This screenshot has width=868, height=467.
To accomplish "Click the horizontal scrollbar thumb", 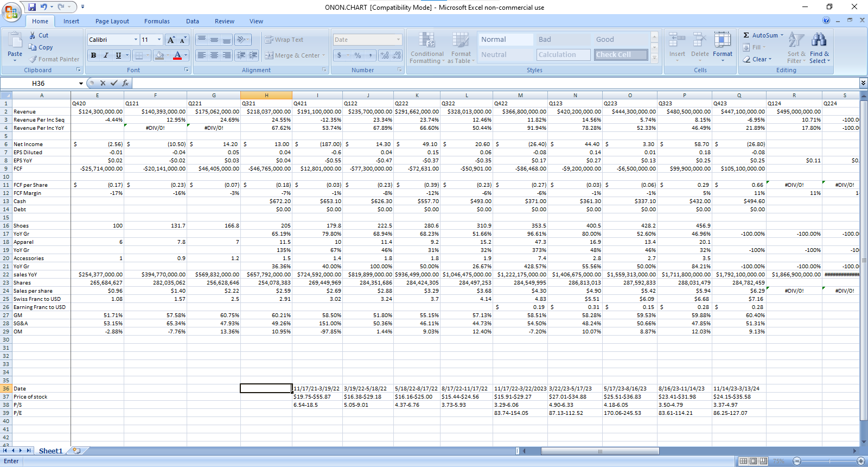I will pos(600,451).
